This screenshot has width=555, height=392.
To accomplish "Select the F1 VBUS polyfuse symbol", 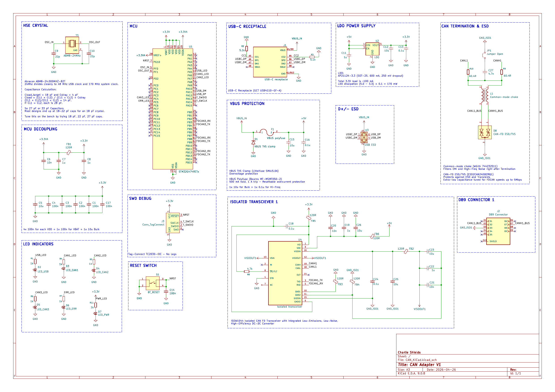I will [x=267, y=132].
